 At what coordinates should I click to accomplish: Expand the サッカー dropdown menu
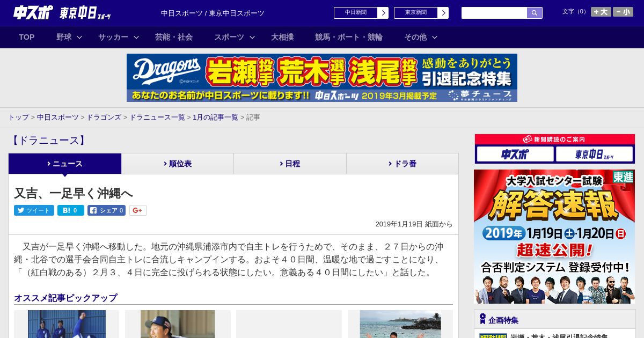pyautogui.click(x=119, y=37)
